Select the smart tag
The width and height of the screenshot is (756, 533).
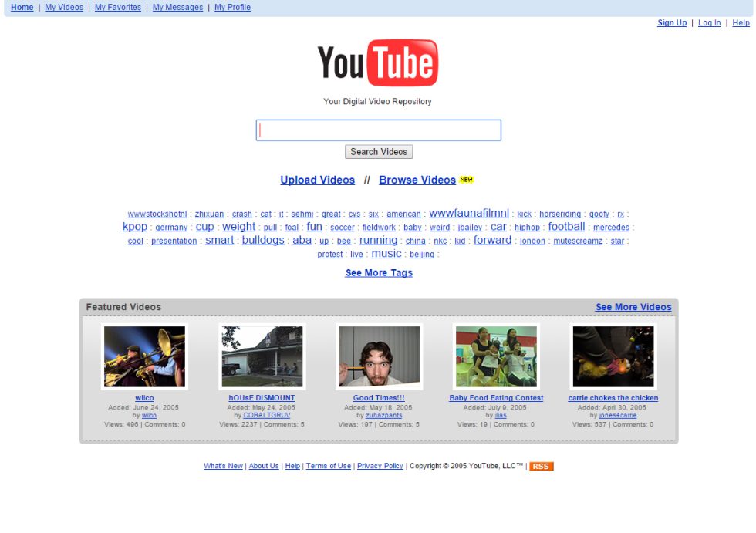[x=219, y=240]
